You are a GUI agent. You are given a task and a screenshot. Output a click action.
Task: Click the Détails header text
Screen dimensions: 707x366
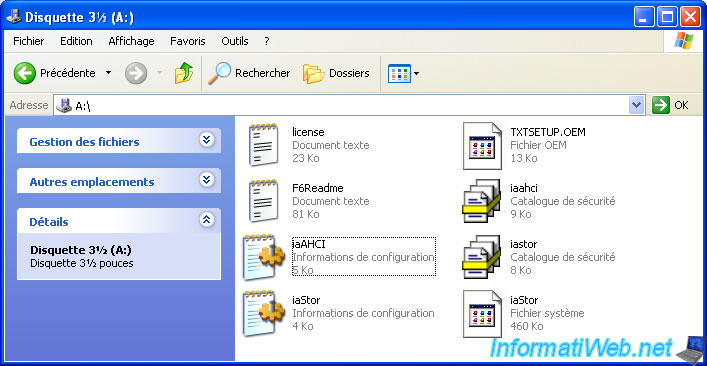click(x=49, y=222)
